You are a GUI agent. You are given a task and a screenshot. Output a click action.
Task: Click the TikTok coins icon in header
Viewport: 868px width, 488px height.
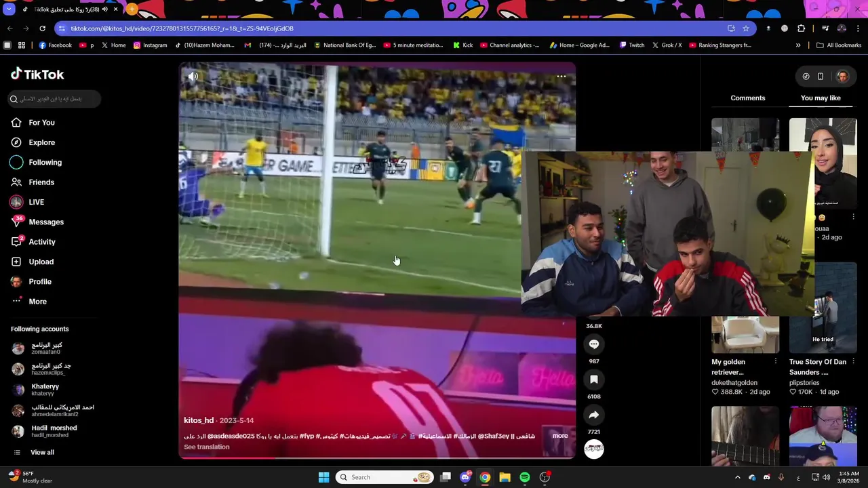[x=806, y=77]
